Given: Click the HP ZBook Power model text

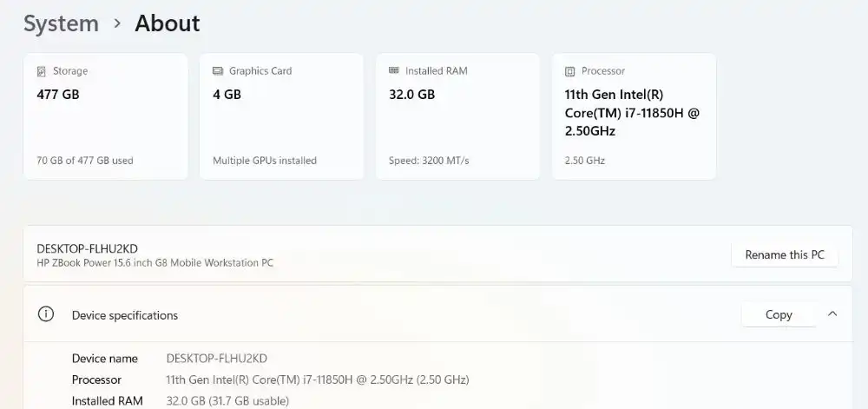Looking at the screenshot, I should point(155,262).
